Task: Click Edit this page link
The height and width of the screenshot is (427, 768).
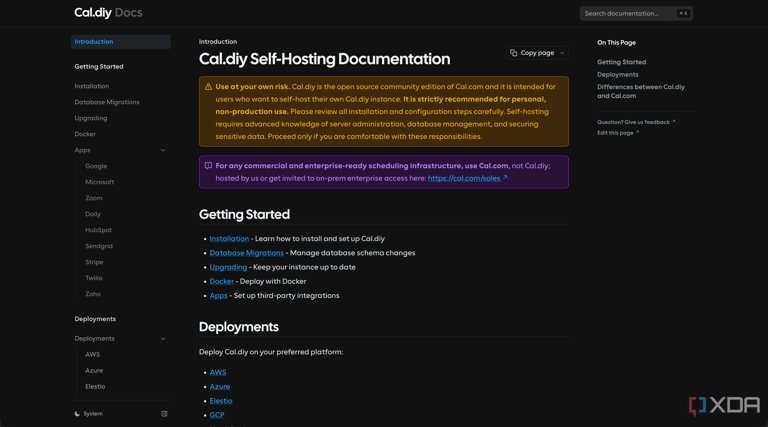Action: 618,133
